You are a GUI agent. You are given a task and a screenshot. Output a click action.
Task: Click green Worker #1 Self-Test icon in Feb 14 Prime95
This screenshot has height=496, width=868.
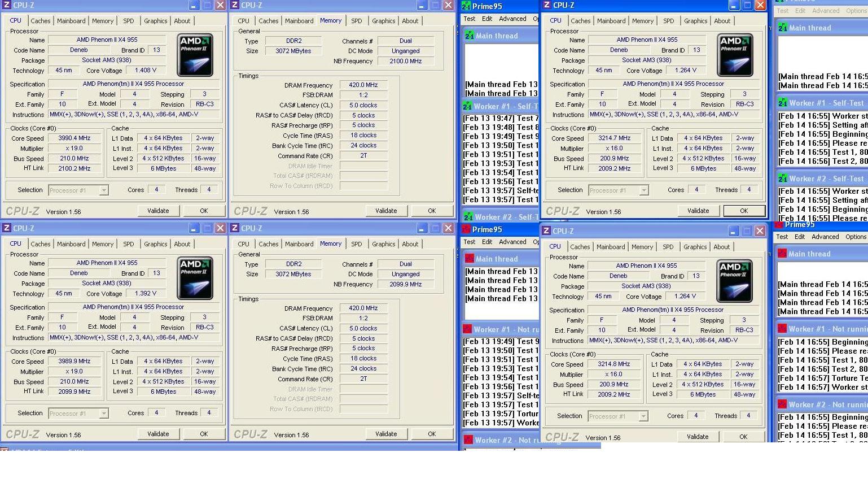782,103
